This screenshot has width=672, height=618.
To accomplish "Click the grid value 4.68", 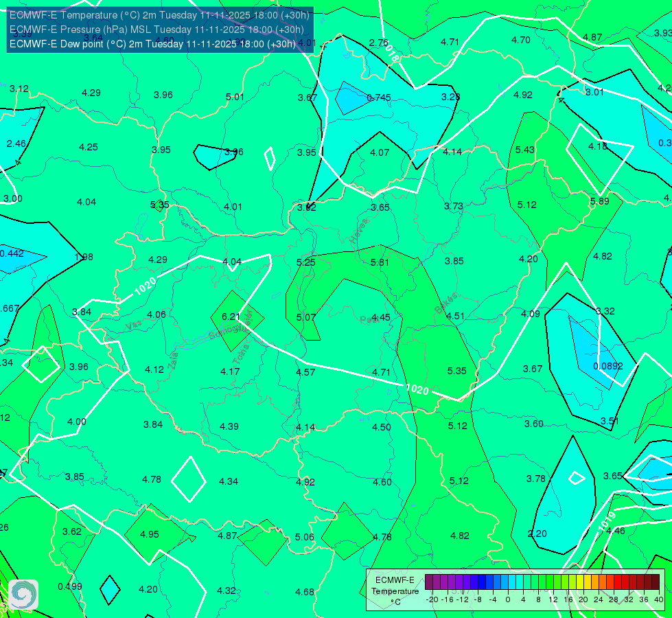I will coord(305,593).
